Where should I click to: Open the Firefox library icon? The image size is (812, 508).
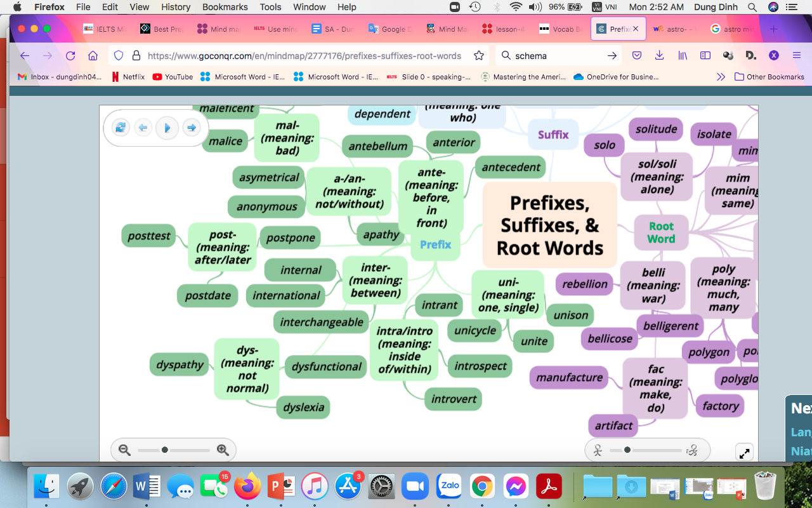click(x=683, y=55)
